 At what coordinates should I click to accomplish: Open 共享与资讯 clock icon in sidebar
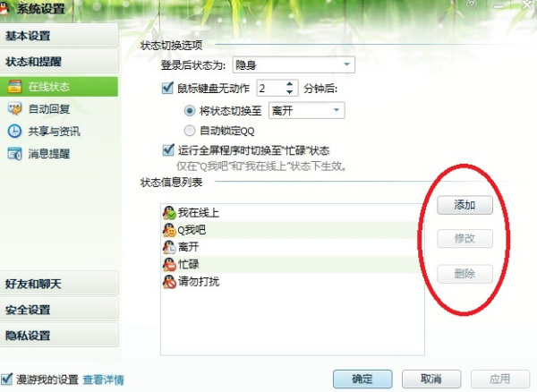point(14,132)
